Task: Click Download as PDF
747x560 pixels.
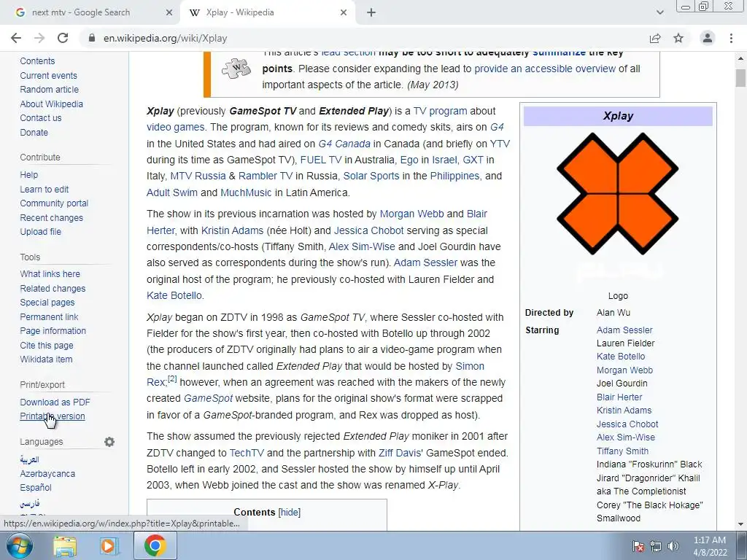Action: pyautogui.click(x=55, y=402)
